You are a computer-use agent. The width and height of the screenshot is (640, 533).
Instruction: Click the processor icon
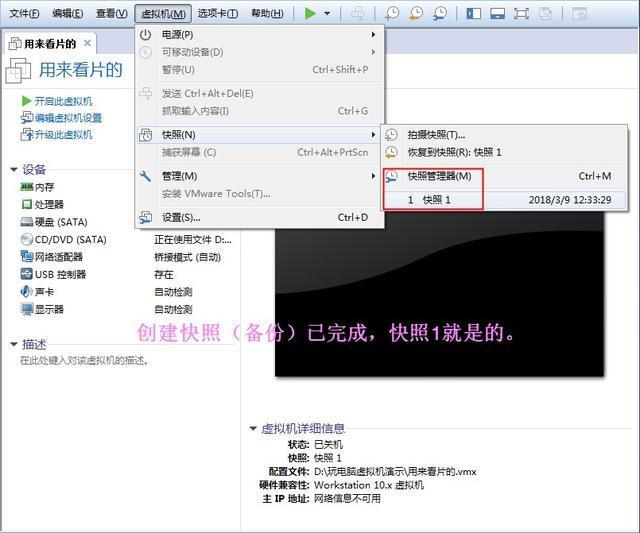(27, 204)
